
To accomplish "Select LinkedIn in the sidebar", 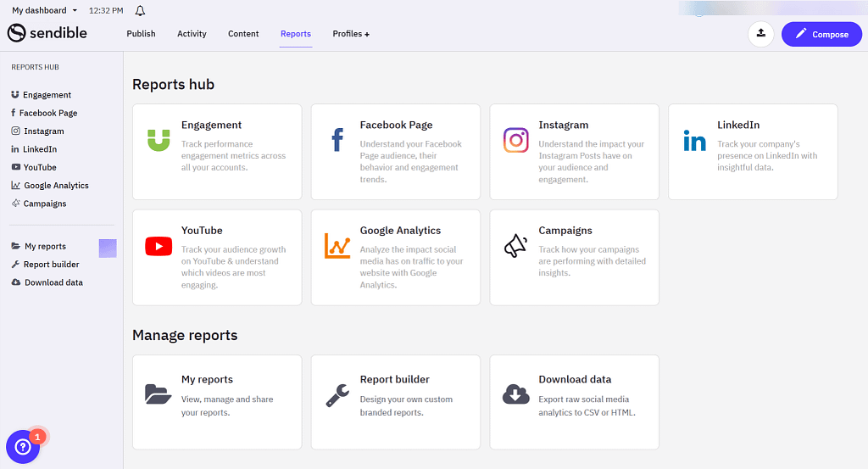I will pyautogui.click(x=40, y=149).
